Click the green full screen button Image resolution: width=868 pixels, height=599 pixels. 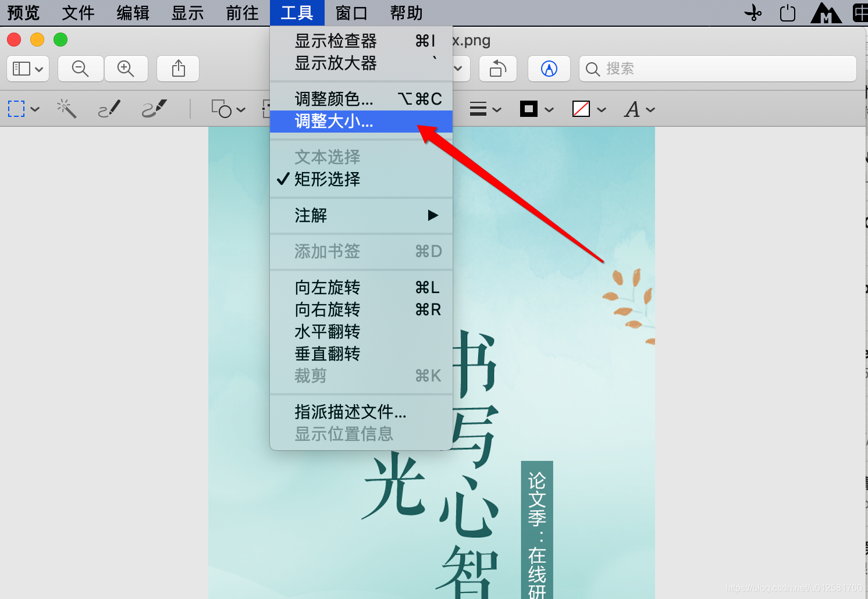click(x=61, y=40)
